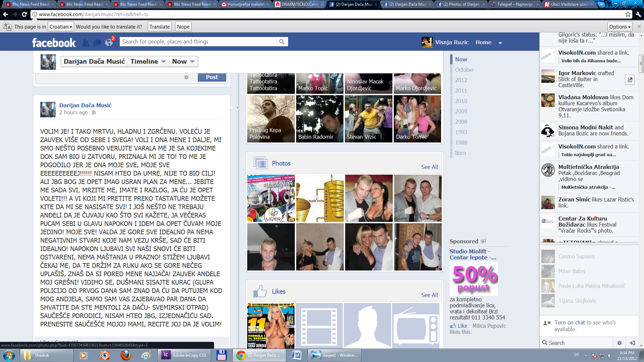Screen dimensions: 644x362
Task: Open chat settings gear icon
Action: (x=620, y=343)
